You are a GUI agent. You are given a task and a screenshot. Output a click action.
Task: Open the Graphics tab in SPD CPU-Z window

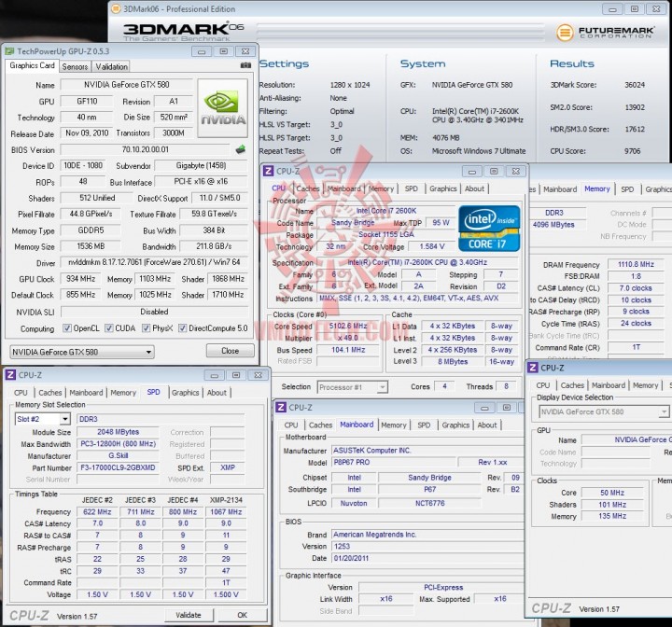[x=185, y=393]
